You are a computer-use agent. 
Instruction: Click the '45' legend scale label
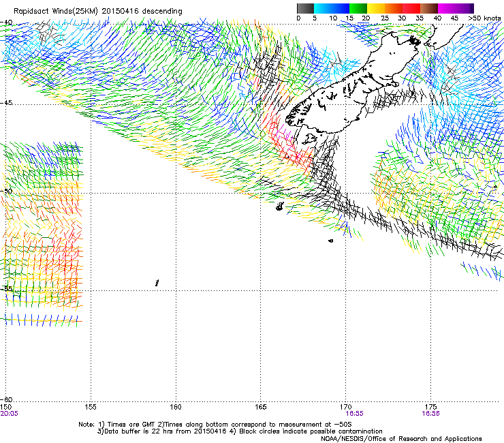(454, 18)
